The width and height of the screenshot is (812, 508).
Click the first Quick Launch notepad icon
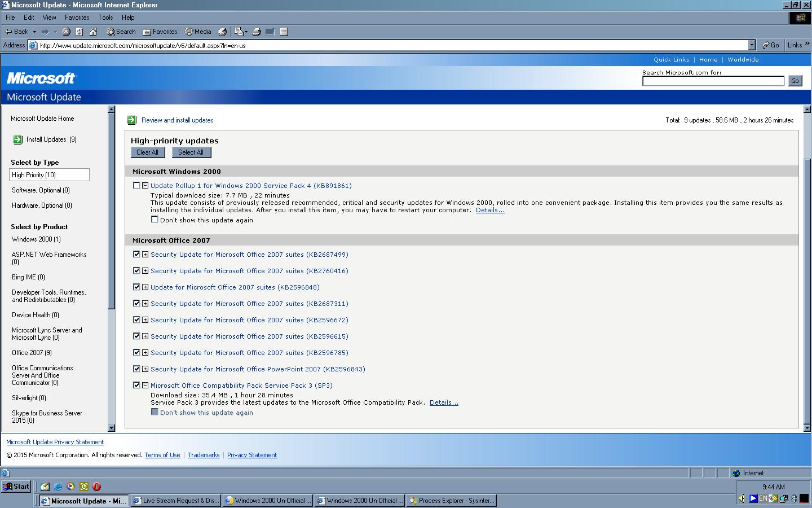coord(45,487)
